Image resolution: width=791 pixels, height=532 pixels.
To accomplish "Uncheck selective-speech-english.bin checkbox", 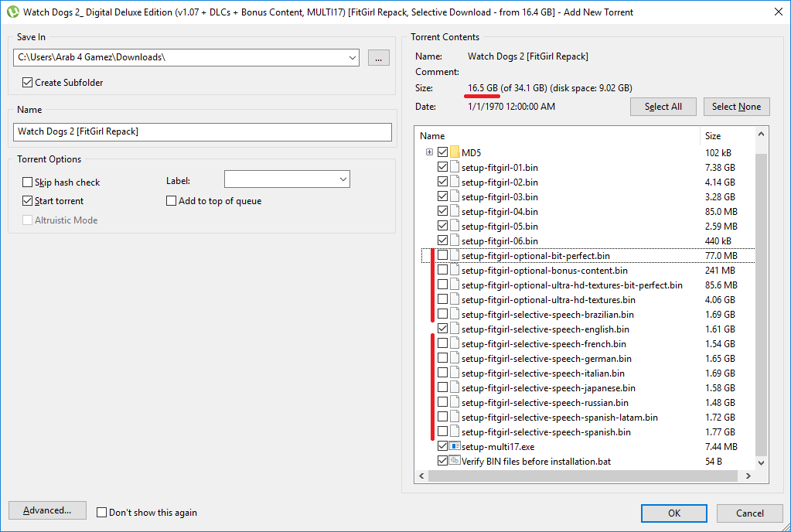I will coord(442,329).
